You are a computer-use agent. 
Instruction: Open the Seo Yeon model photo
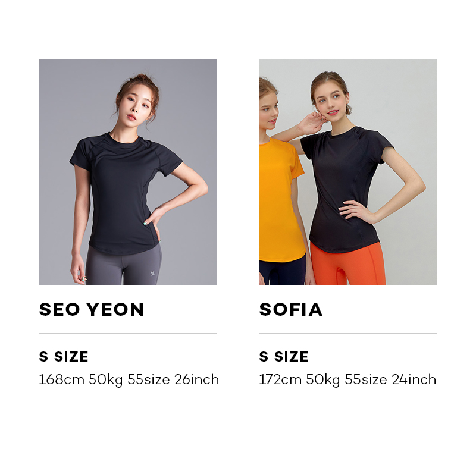[128, 172]
